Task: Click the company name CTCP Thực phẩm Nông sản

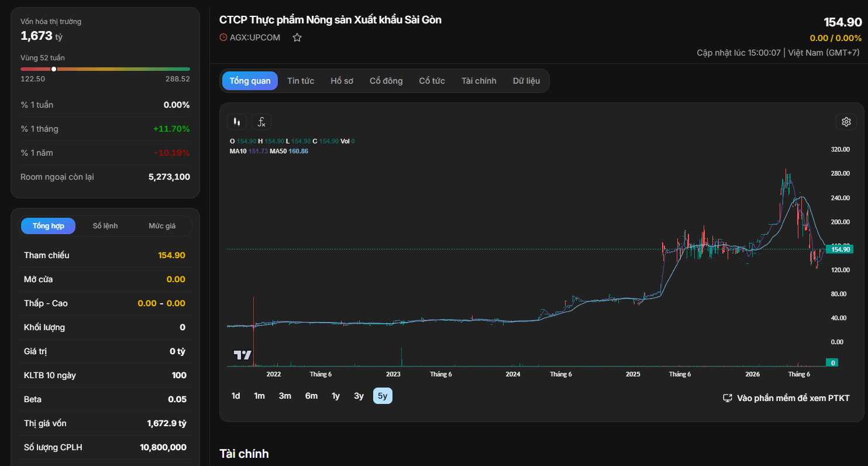Action: [330, 20]
